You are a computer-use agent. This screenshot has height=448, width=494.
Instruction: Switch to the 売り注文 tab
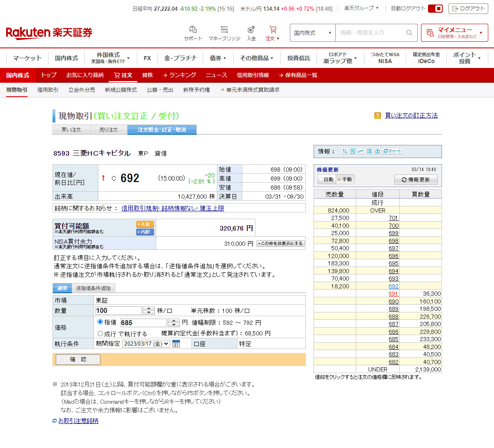109,130
